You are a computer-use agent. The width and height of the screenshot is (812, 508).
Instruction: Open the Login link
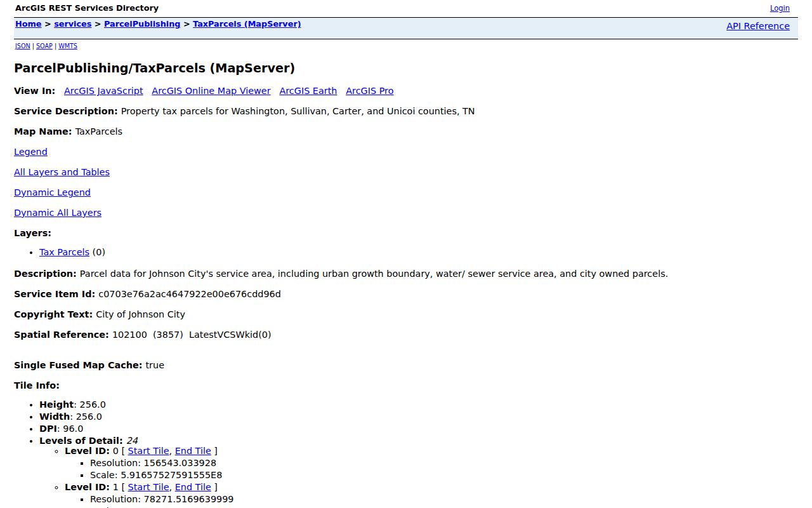[x=780, y=8]
